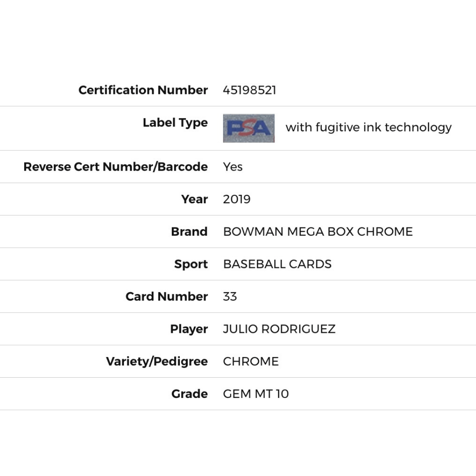476x476 pixels.
Task: Click the "Yes" barcode value
Action: pos(233,167)
